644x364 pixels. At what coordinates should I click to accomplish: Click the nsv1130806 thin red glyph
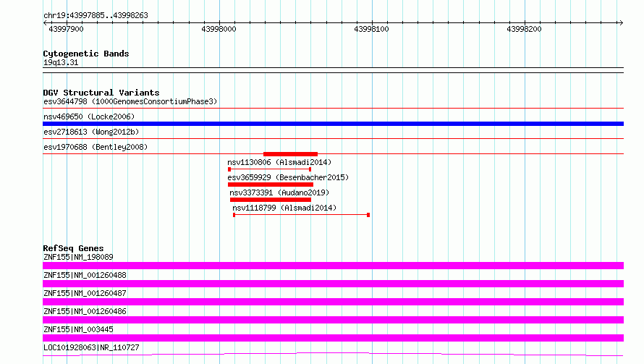pos(269,169)
